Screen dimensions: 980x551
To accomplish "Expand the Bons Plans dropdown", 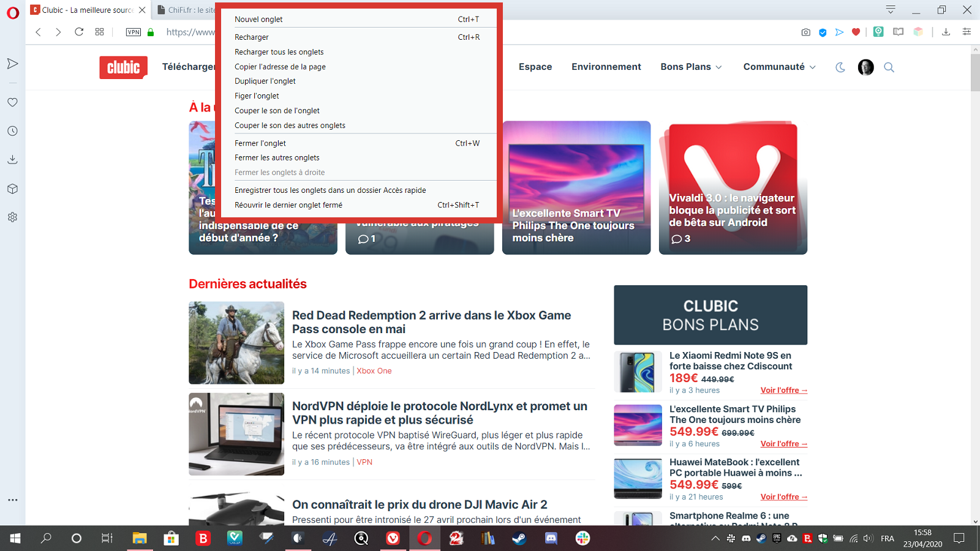I will pos(691,67).
